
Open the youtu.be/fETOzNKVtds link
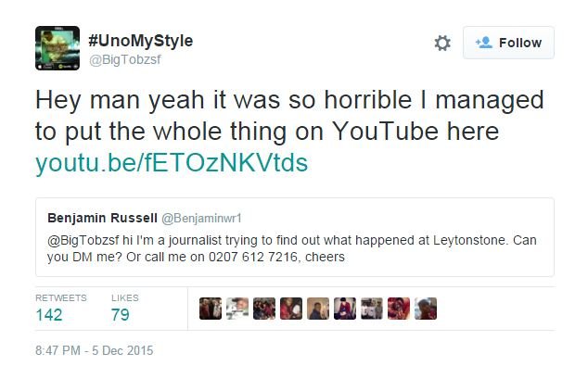[x=172, y=163]
